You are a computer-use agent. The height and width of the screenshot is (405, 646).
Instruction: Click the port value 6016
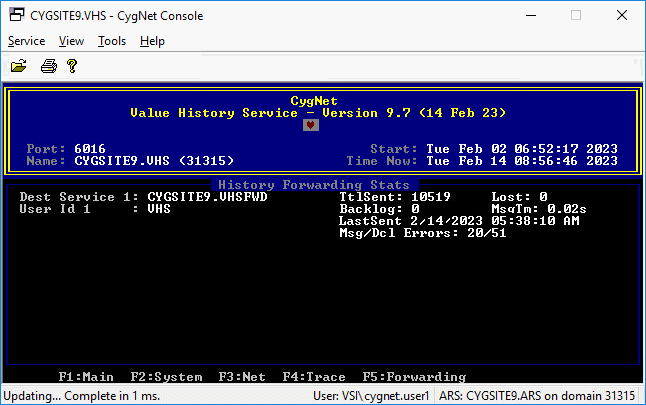coord(90,148)
